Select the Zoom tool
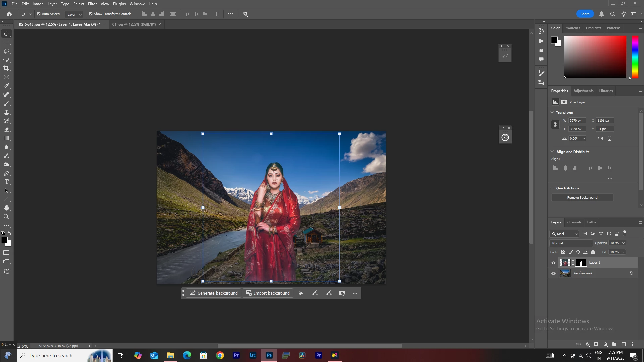The width and height of the screenshot is (644, 362). coord(6,217)
